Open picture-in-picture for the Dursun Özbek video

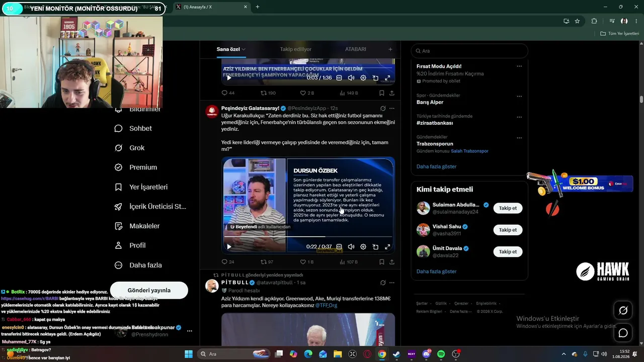click(375, 247)
